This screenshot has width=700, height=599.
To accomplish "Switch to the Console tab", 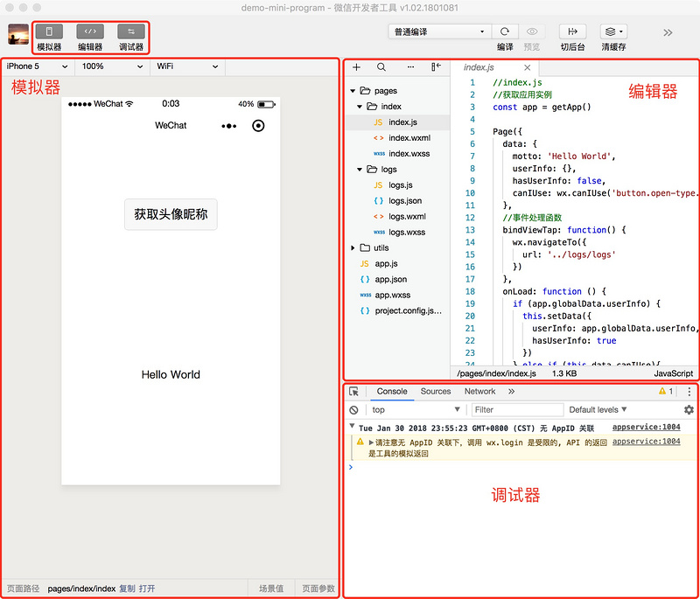I will (392, 392).
